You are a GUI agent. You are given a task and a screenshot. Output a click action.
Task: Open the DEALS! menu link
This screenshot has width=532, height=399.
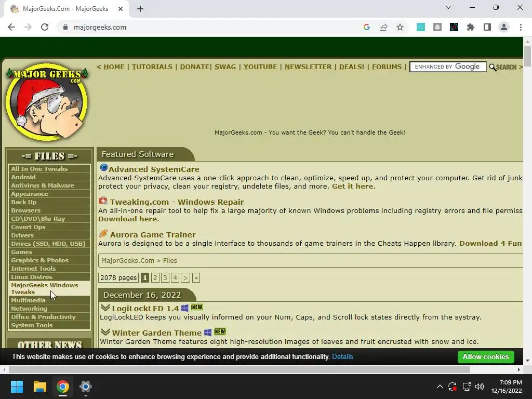pos(352,67)
